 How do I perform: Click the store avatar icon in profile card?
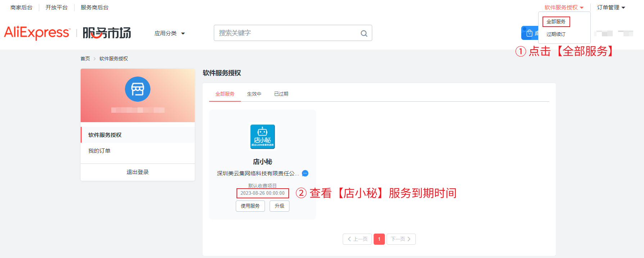point(138,89)
